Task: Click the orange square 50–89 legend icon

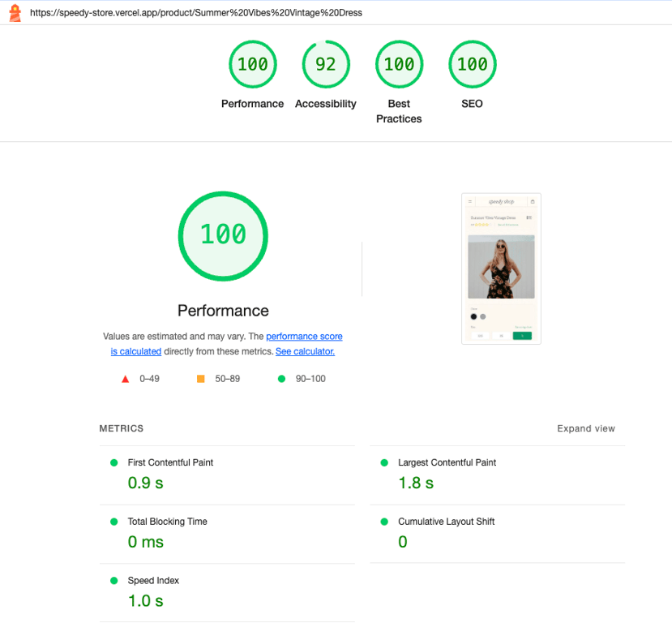Action: pos(200,379)
